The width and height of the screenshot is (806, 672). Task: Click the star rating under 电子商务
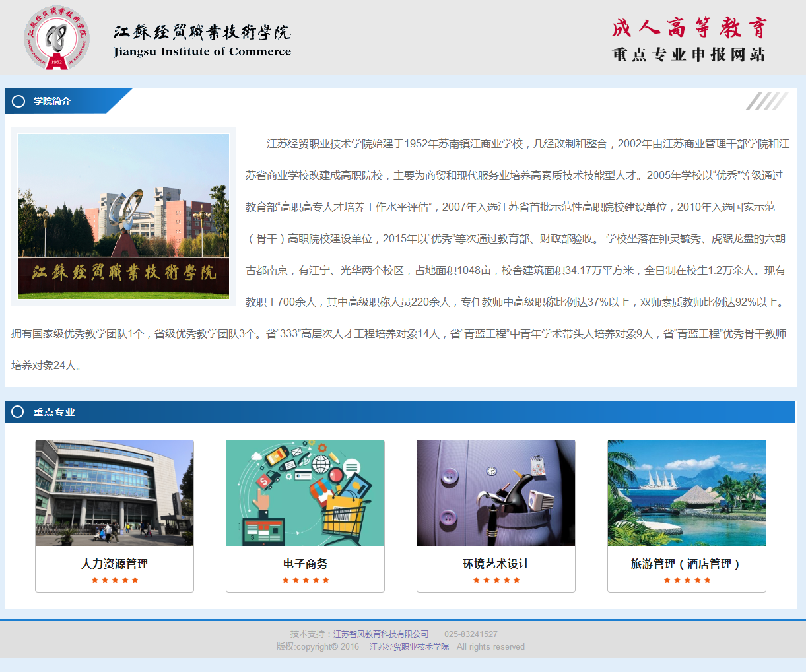coord(305,580)
